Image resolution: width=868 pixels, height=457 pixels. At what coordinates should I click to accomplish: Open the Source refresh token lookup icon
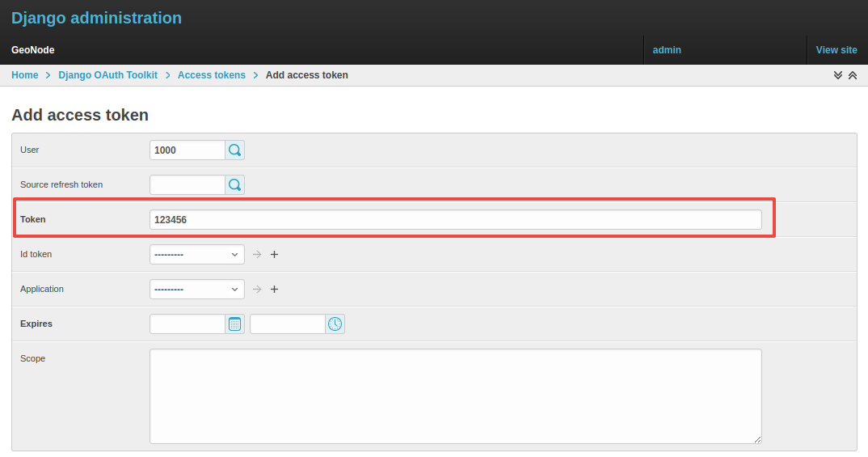(x=234, y=185)
